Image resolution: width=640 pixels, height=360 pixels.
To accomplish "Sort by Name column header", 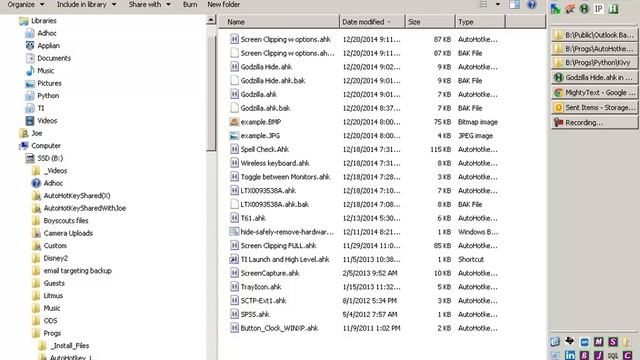I will (x=279, y=22).
